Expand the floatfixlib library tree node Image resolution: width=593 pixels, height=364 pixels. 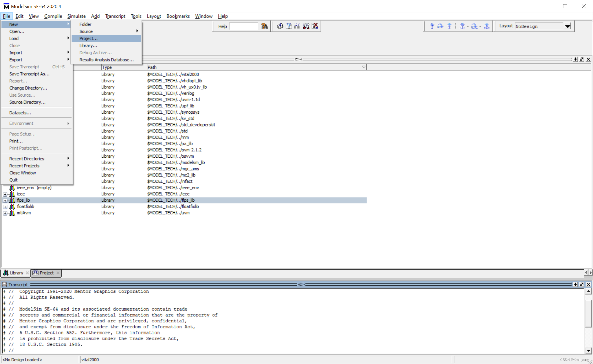point(5,207)
